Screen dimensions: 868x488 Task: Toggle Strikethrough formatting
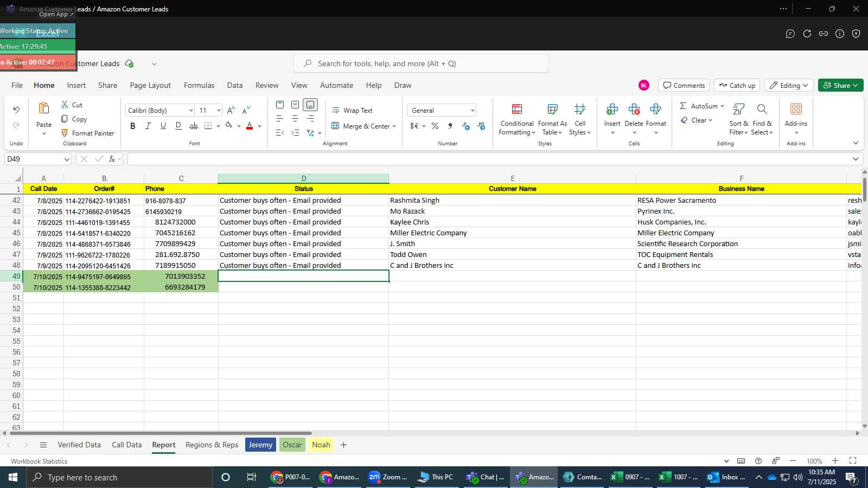(193, 126)
